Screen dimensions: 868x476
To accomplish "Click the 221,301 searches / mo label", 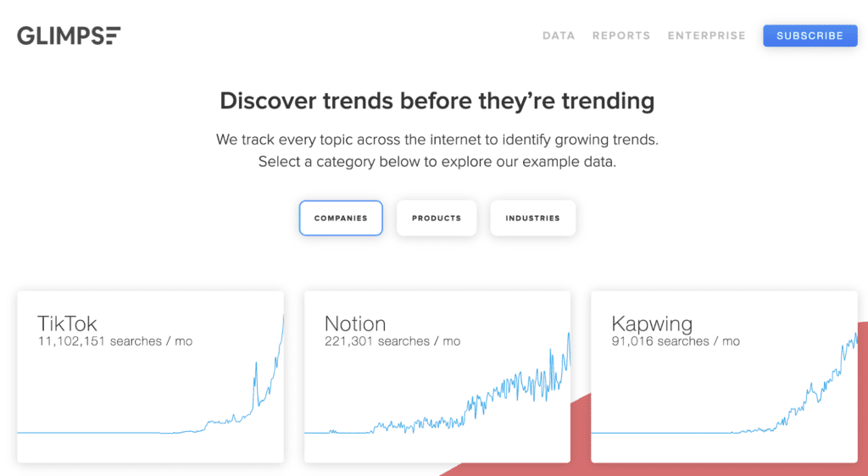I will (x=392, y=341).
